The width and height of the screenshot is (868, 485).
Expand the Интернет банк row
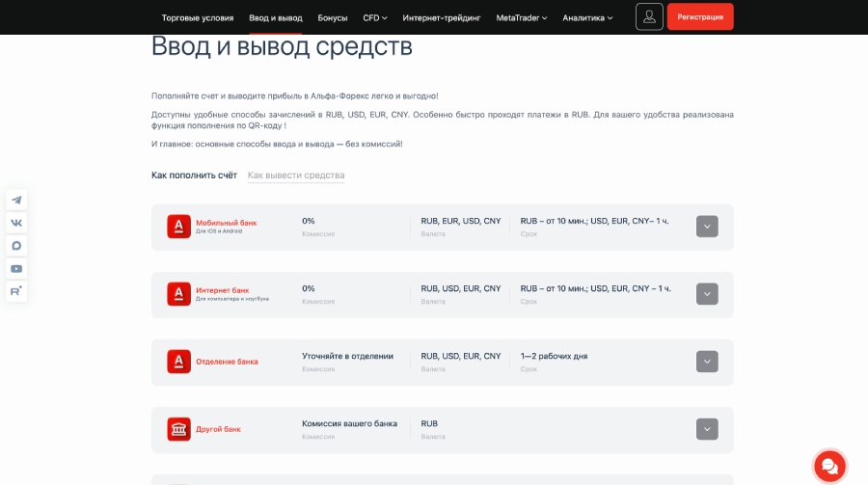point(707,294)
